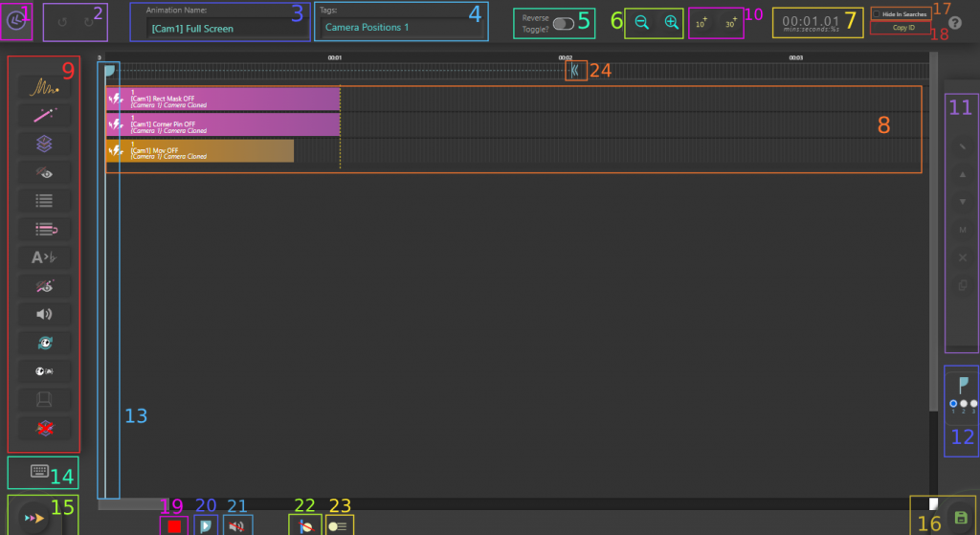The width and height of the screenshot is (980, 535).
Task: Click the timeline end marker near 00:02
Action: click(x=574, y=70)
